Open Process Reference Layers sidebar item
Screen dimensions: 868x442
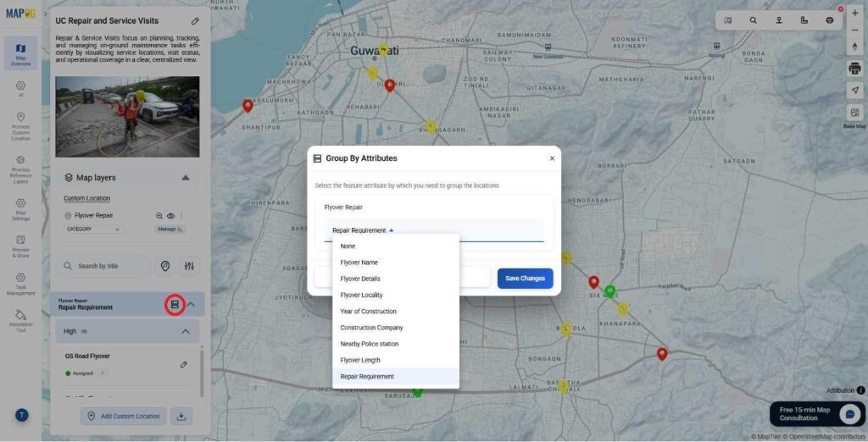20,170
